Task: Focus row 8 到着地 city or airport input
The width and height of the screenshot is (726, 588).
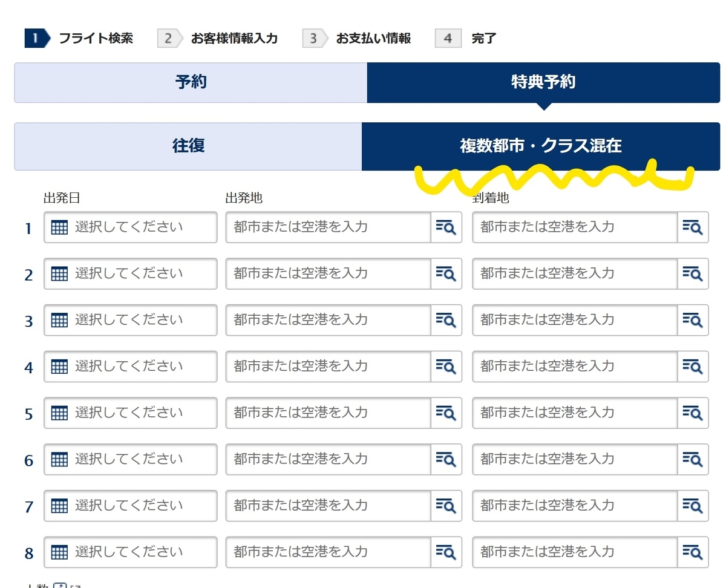Action: click(574, 552)
